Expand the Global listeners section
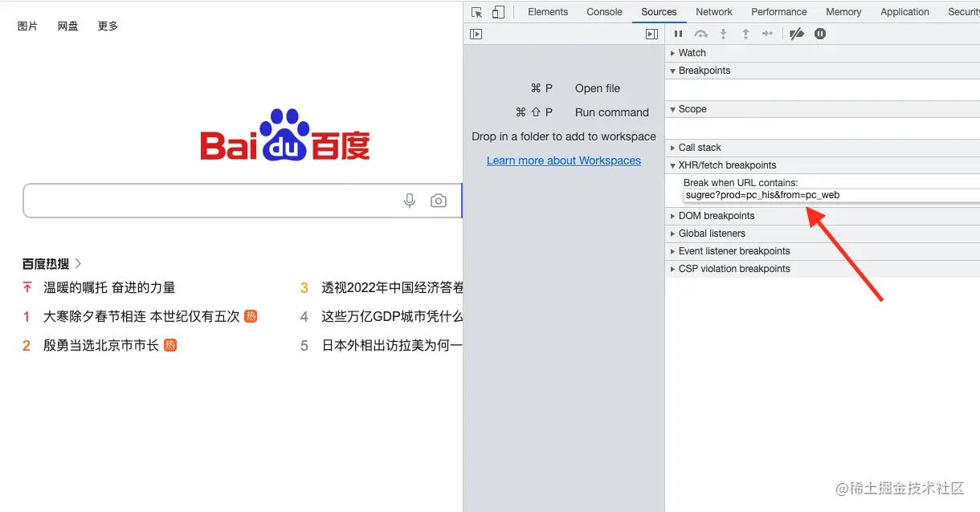Screen dimensions: 980x512 tap(823, 234)
